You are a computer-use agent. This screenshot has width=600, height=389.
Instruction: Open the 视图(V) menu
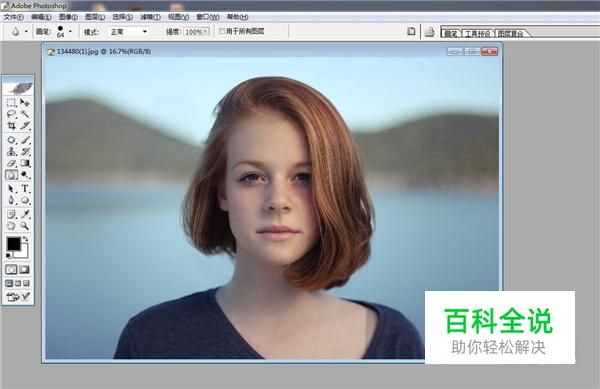click(179, 17)
